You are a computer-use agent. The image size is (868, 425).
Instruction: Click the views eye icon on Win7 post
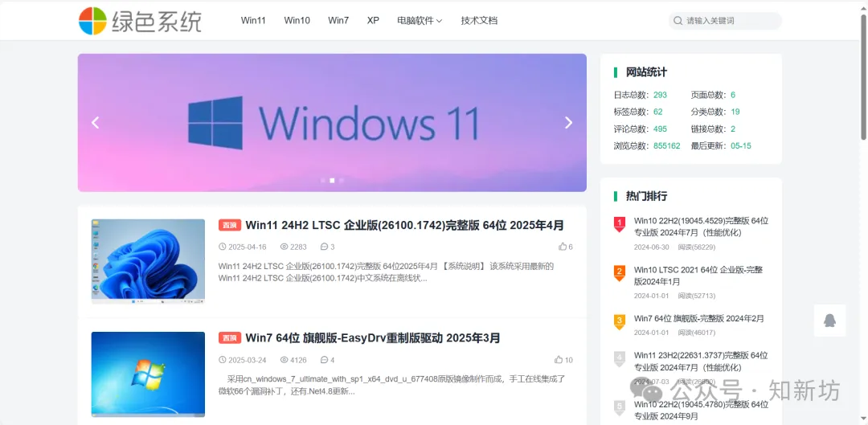tap(284, 360)
